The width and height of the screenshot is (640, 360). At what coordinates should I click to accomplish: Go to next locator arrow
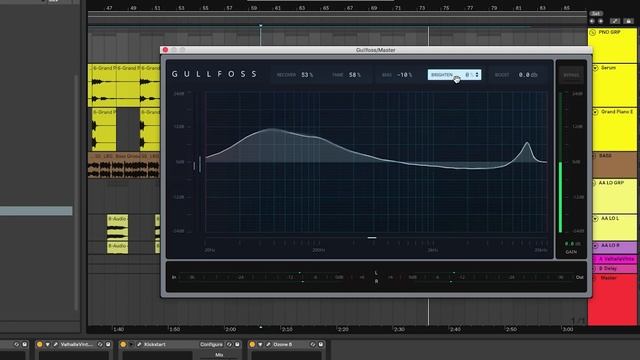point(600,21)
